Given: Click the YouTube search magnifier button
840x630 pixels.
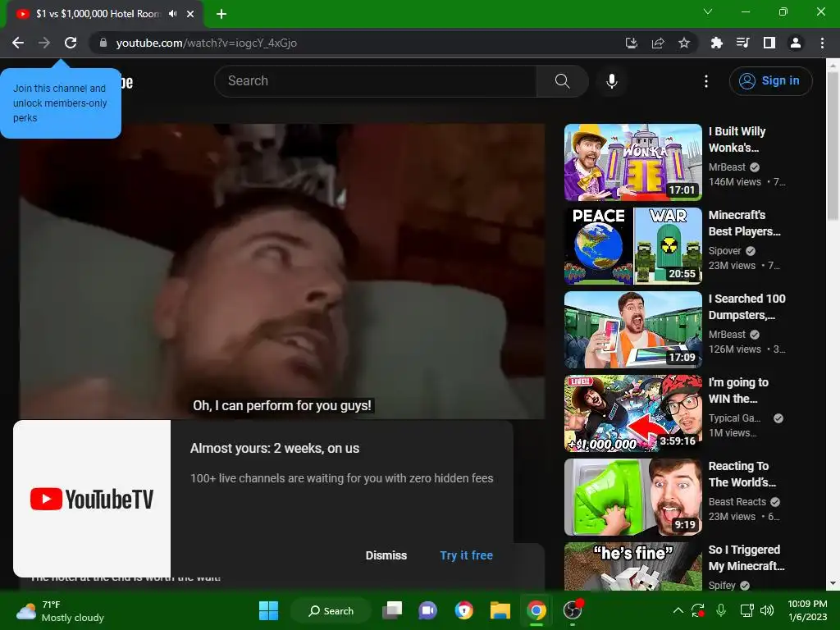Looking at the screenshot, I should click(x=563, y=81).
